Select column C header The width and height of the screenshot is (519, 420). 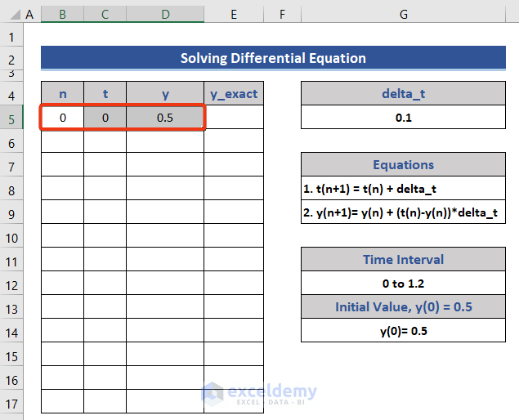tap(105, 14)
